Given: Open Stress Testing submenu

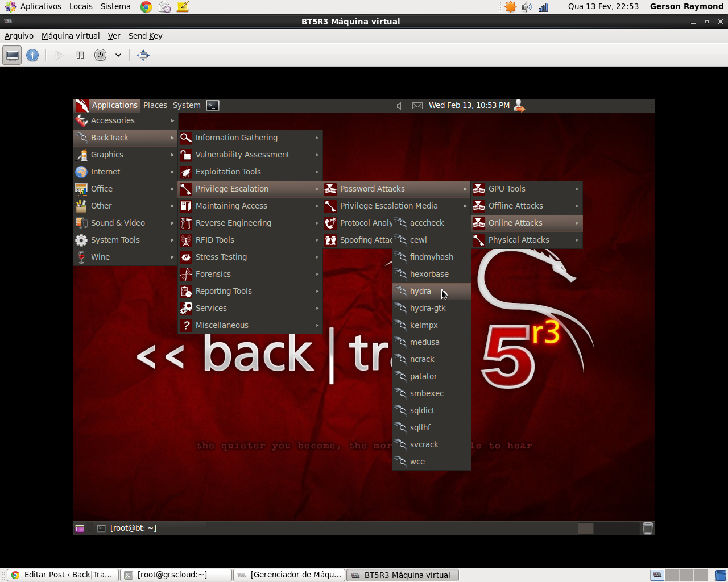Looking at the screenshot, I should 250,257.
